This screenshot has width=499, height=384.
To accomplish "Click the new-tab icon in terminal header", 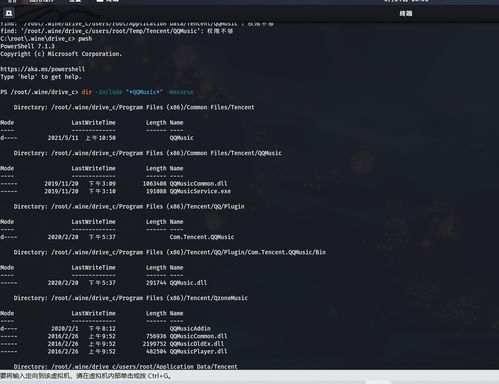I will click(9, 13).
